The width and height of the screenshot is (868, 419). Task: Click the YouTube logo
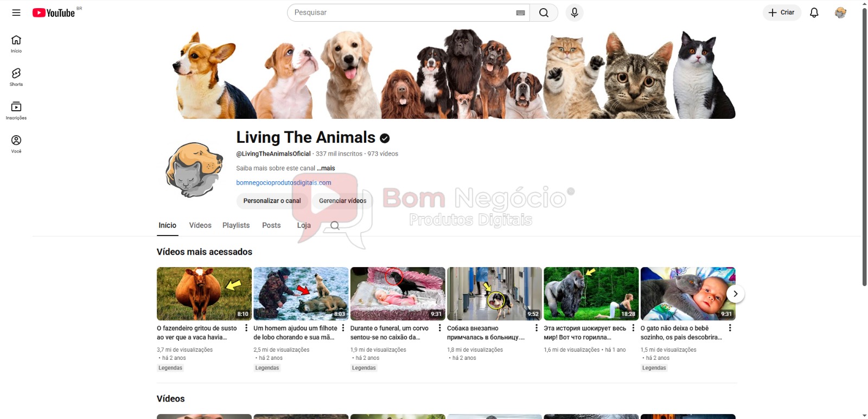tap(54, 12)
